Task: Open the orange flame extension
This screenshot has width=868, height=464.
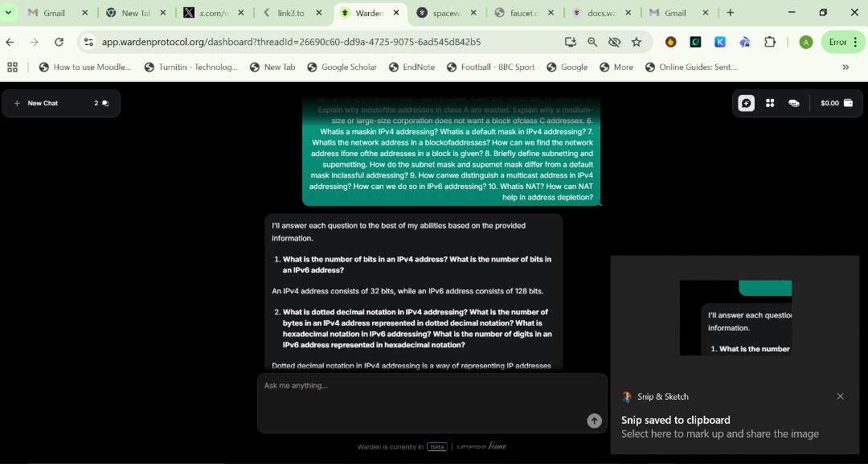Action: point(671,42)
